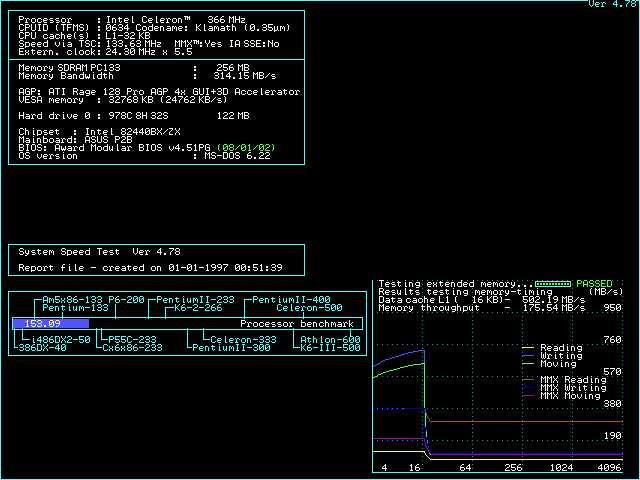The height and width of the screenshot is (480, 640).
Task: Click the i486DX2-50 reference label
Action: point(60,340)
